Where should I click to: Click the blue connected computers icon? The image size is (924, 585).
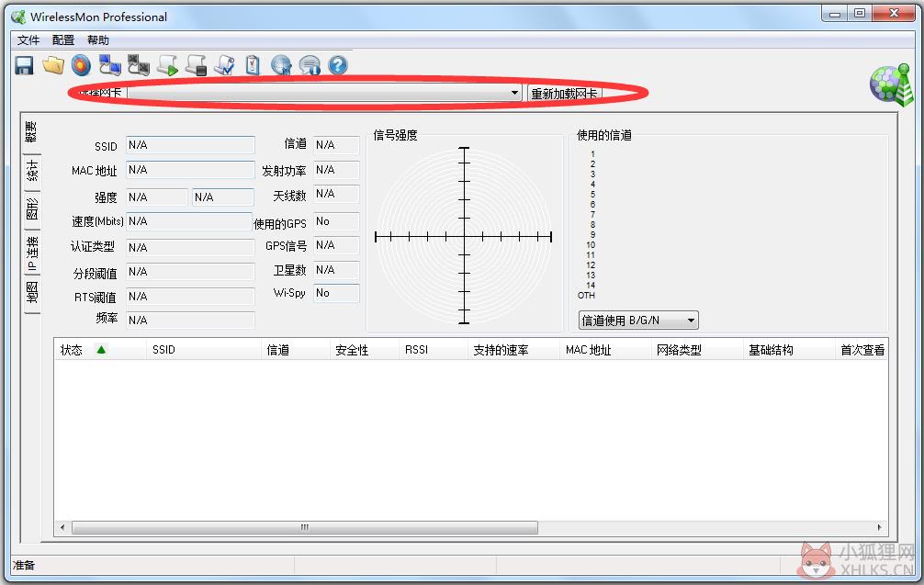click(109, 65)
